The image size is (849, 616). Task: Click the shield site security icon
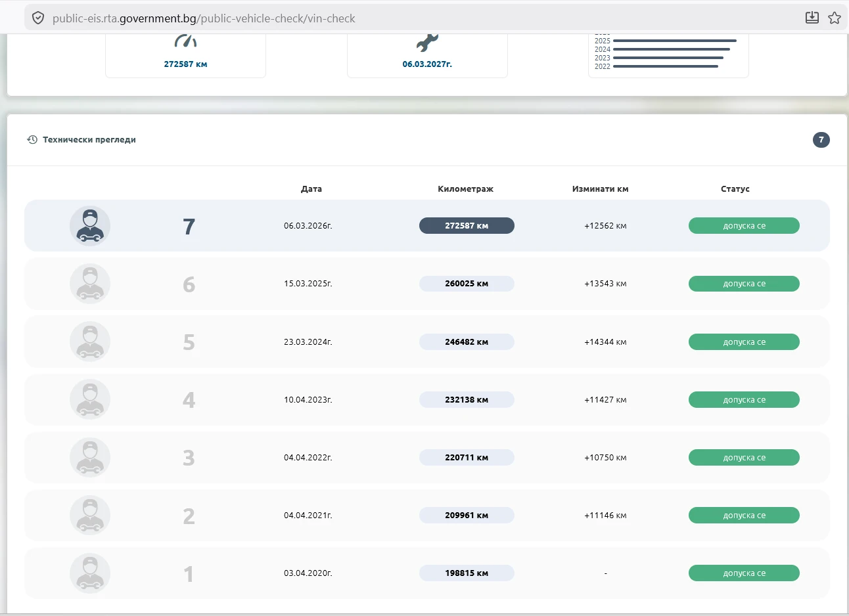[38, 18]
